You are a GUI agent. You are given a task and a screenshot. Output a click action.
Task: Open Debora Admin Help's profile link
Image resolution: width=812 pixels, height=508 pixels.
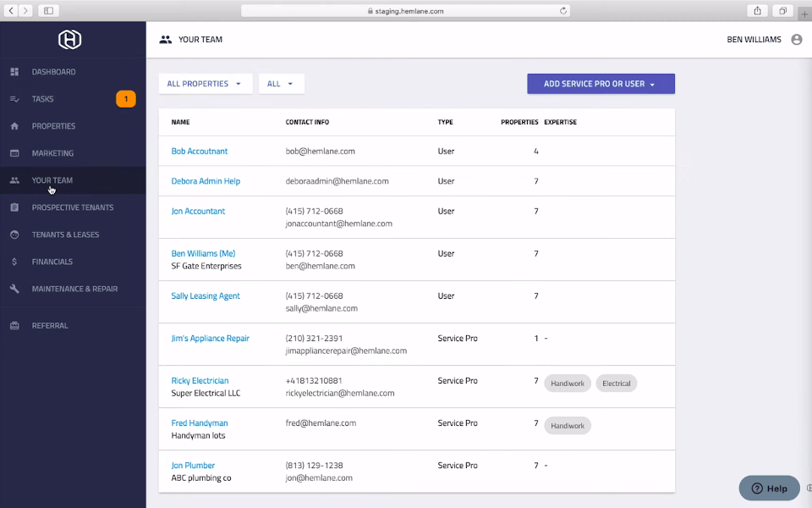(x=206, y=181)
